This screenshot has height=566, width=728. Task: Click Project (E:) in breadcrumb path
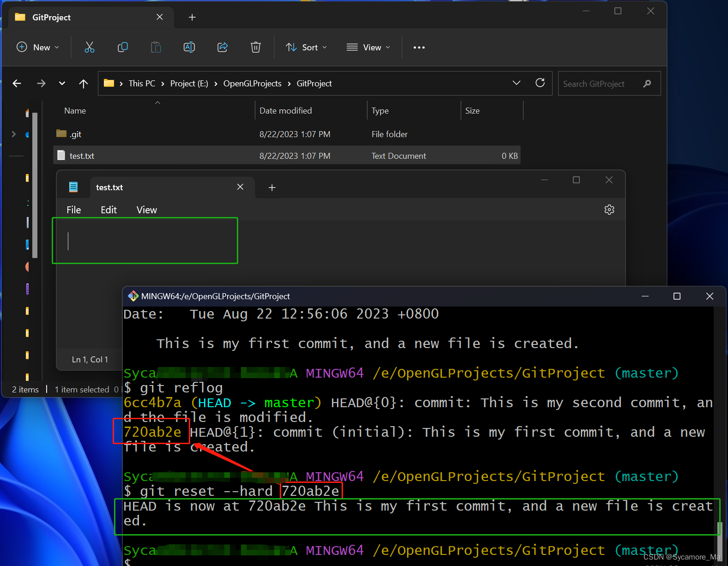[189, 84]
